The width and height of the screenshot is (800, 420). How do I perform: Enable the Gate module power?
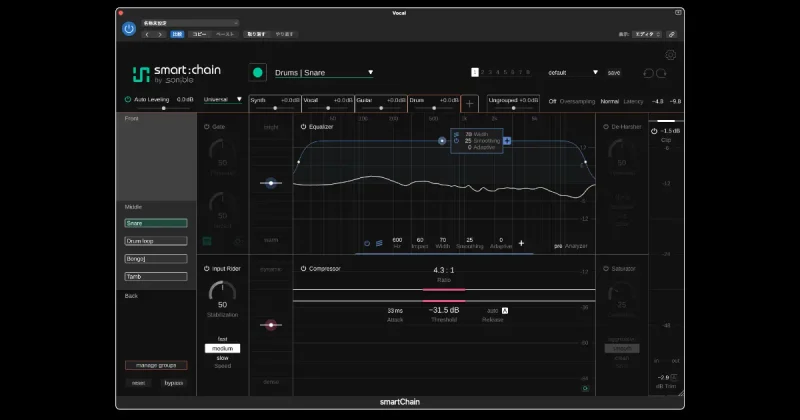(207, 127)
